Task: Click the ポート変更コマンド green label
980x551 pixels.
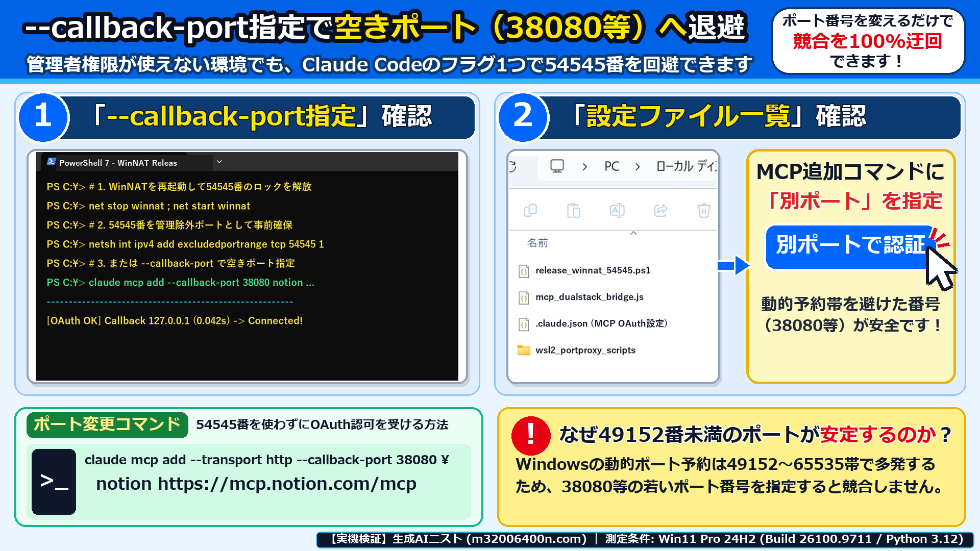Action: (x=107, y=424)
